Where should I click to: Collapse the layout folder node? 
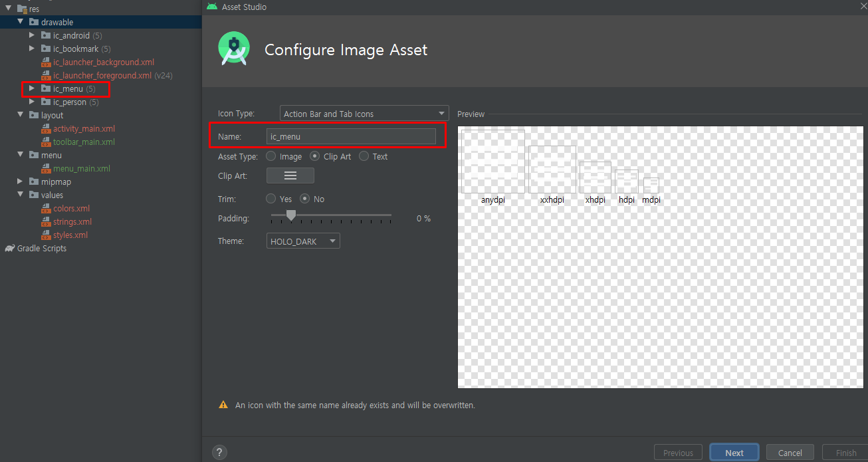pos(20,115)
